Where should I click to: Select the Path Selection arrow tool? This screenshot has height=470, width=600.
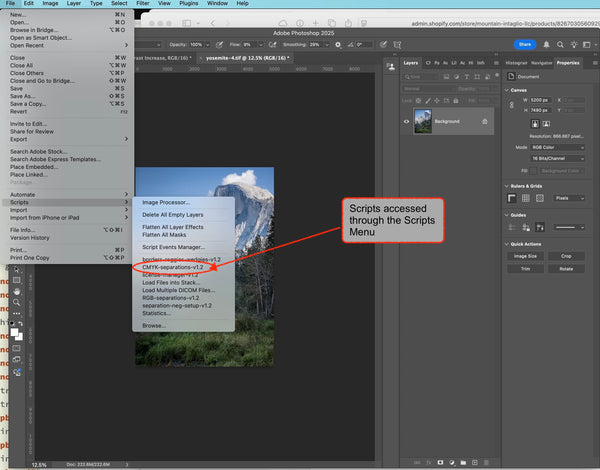pos(16,269)
